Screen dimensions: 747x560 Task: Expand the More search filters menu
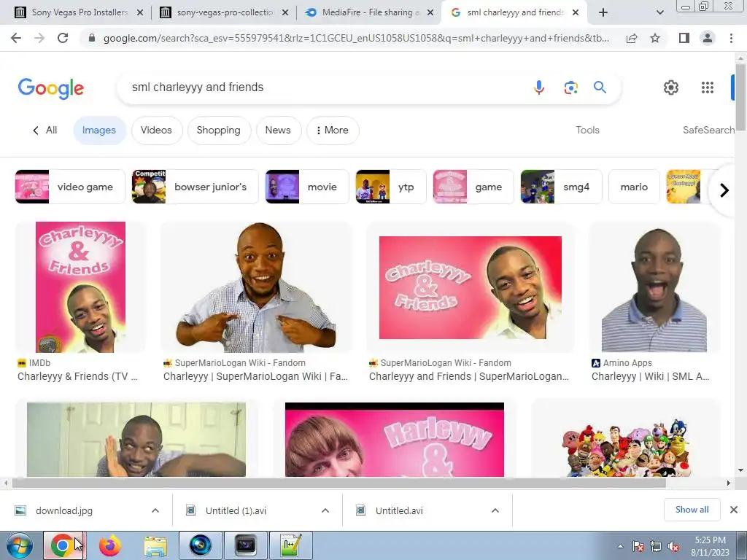[333, 130]
